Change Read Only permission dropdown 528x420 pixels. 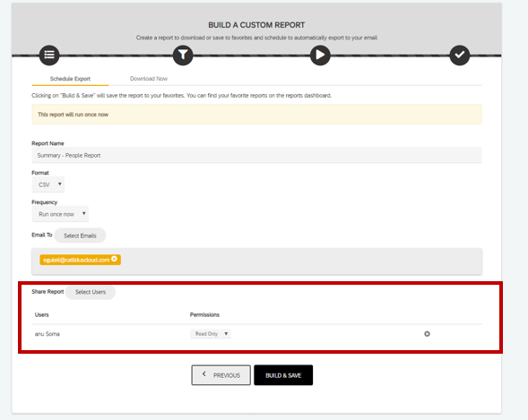pyautogui.click(x=210, y=333)
